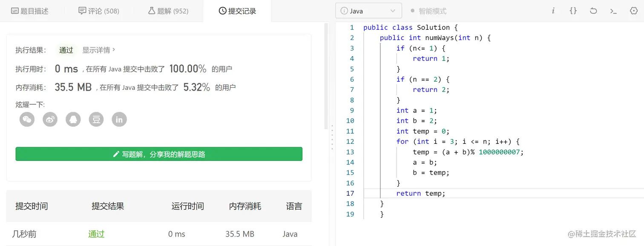Click the 通过 execution result badge
This screenshot has height=246, width=644.
(66, 50)
